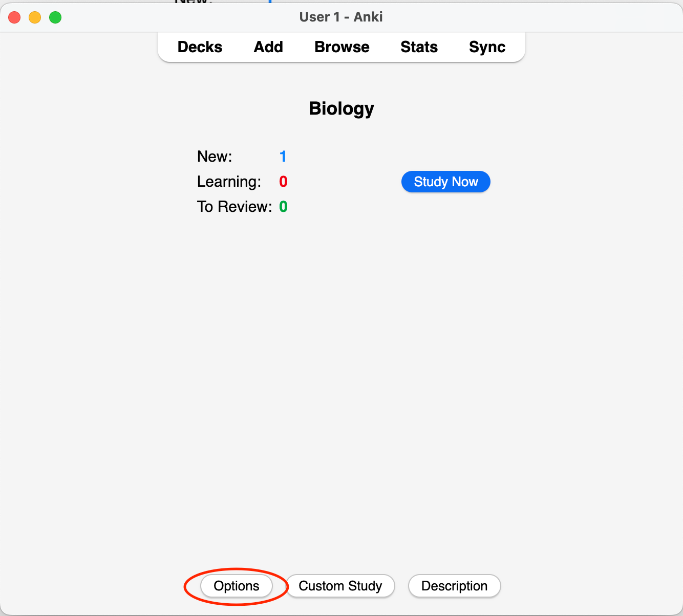Click the 'Learning:' label
The image size is (683, 616).
pos(229,182)
